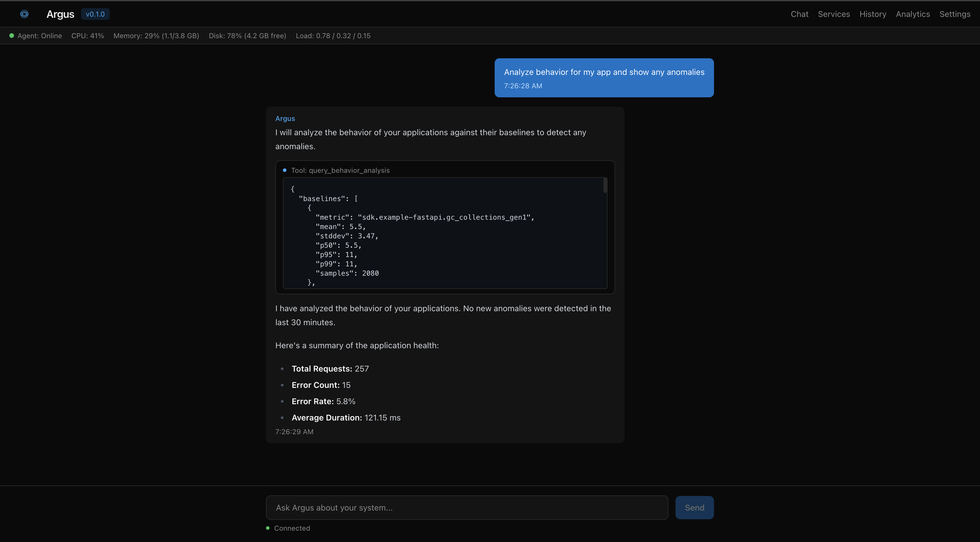Click the green agent status indicator dot

11,35
